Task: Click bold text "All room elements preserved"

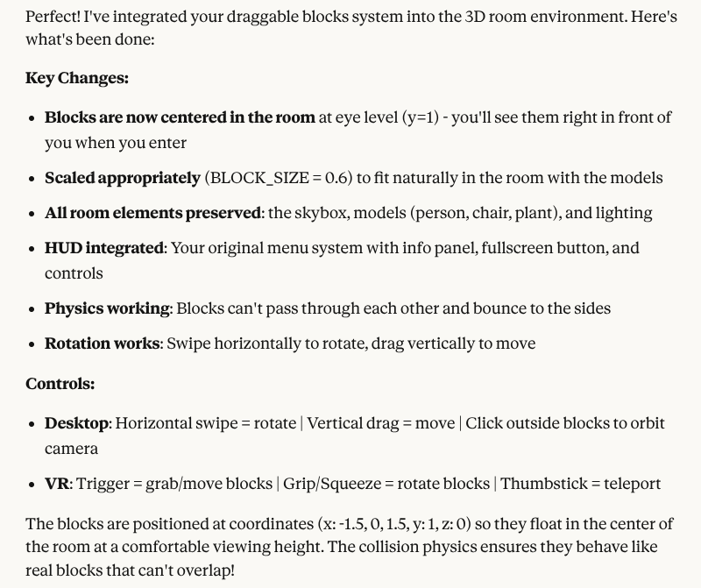Action: point(153,213)
